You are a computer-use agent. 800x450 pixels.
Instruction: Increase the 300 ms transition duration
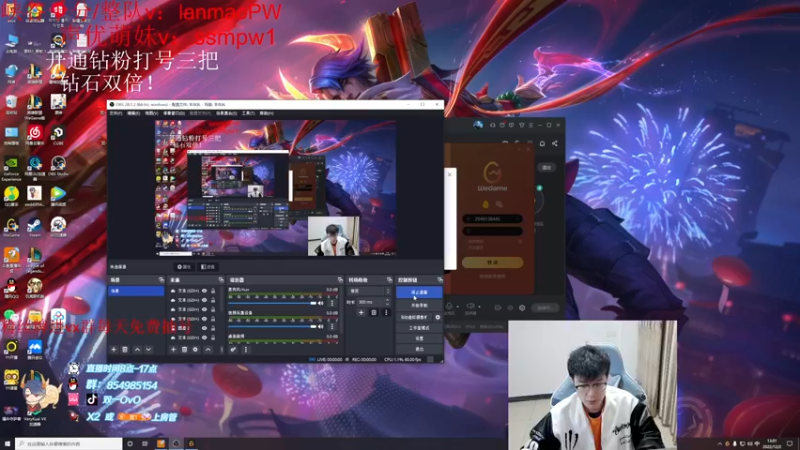pyautogui.click(x=388, y=300)
